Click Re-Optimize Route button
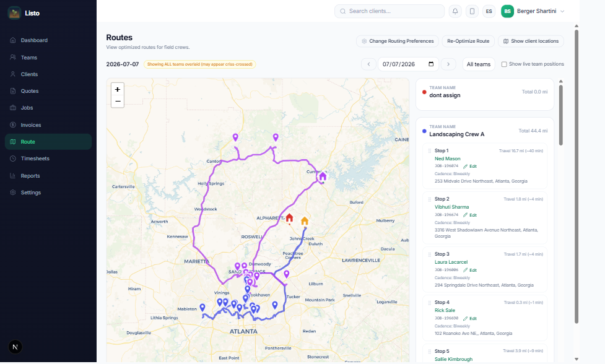The image size is (605, 364). pos(468,41)
